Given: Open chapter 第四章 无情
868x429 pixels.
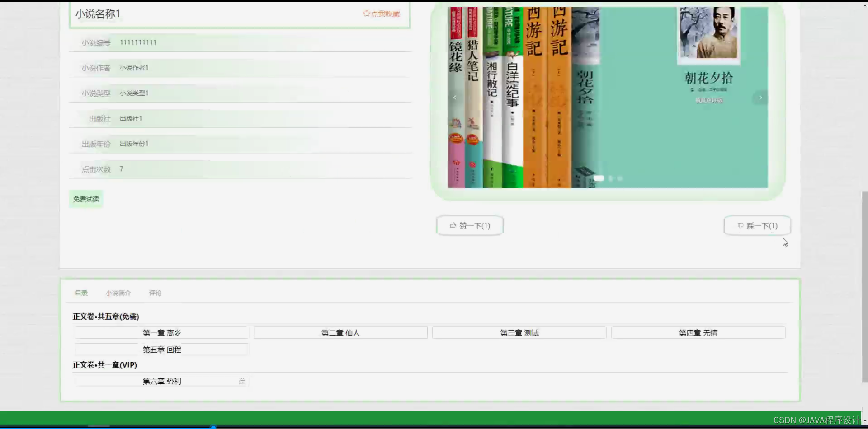Looking at the screenshot, I should (x=698, y=333).
